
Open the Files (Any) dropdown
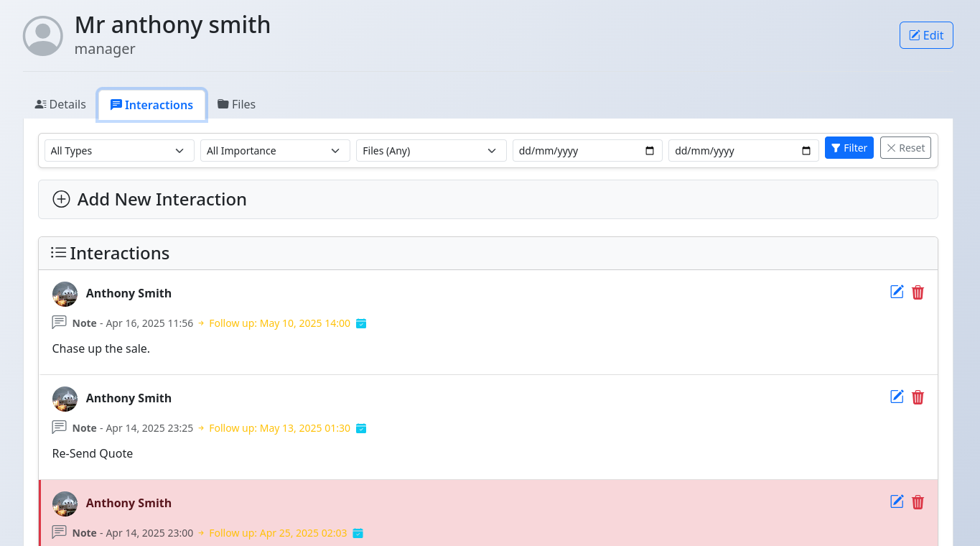coord(431,151)
